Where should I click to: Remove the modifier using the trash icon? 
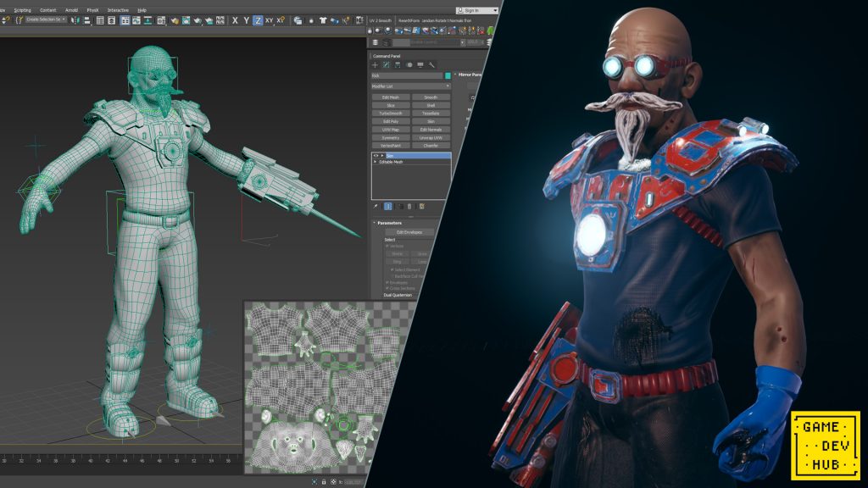[409, 206]
